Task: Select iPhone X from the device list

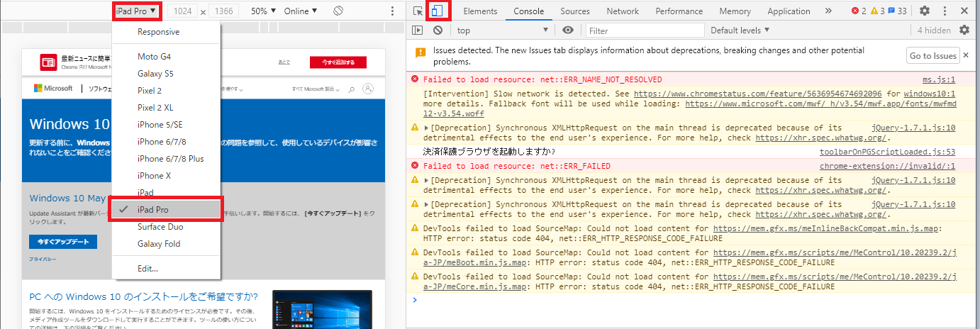Action: (167, 176)
